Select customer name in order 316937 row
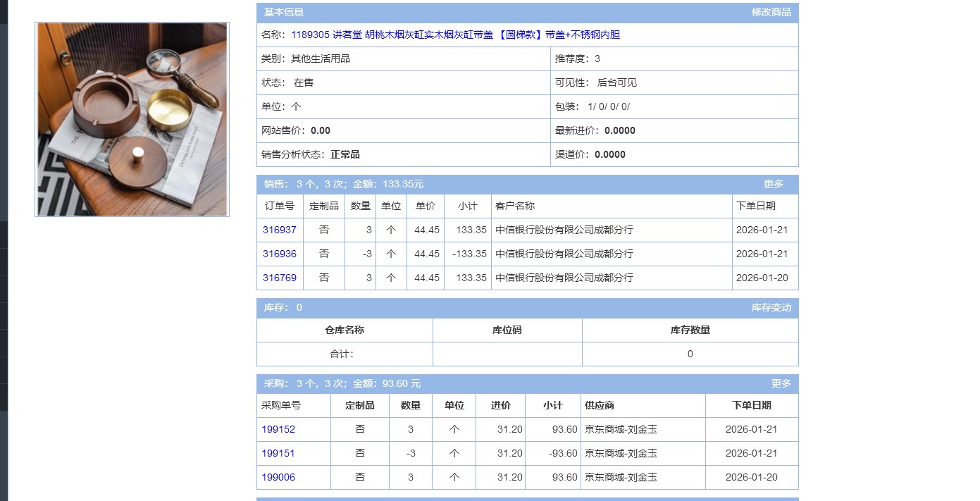 pyautogui.click(x=564, y=230)
